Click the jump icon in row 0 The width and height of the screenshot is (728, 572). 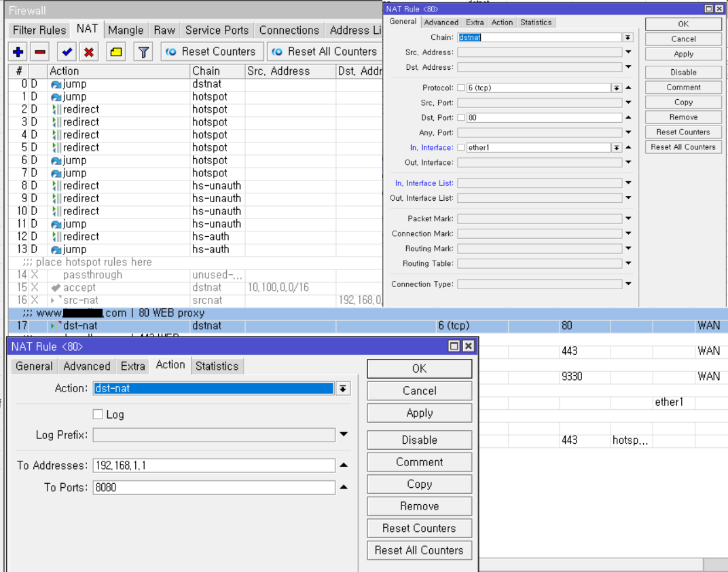[x=56, y=84]
